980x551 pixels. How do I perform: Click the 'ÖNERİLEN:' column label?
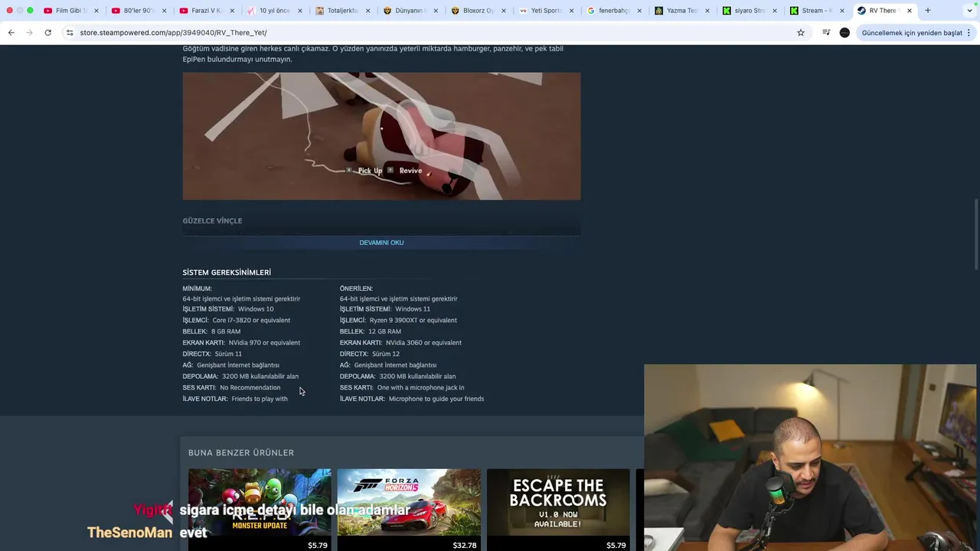pyautogui.click(x=356, y=289)
